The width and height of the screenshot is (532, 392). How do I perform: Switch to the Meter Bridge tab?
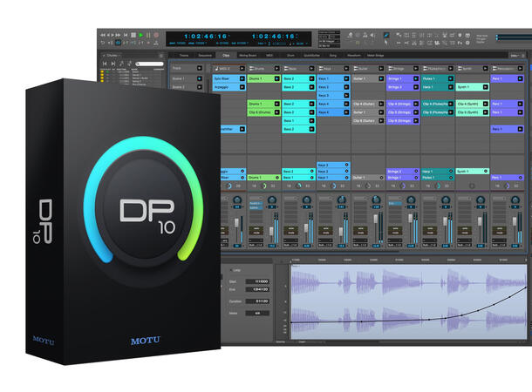tap(375, 55)
